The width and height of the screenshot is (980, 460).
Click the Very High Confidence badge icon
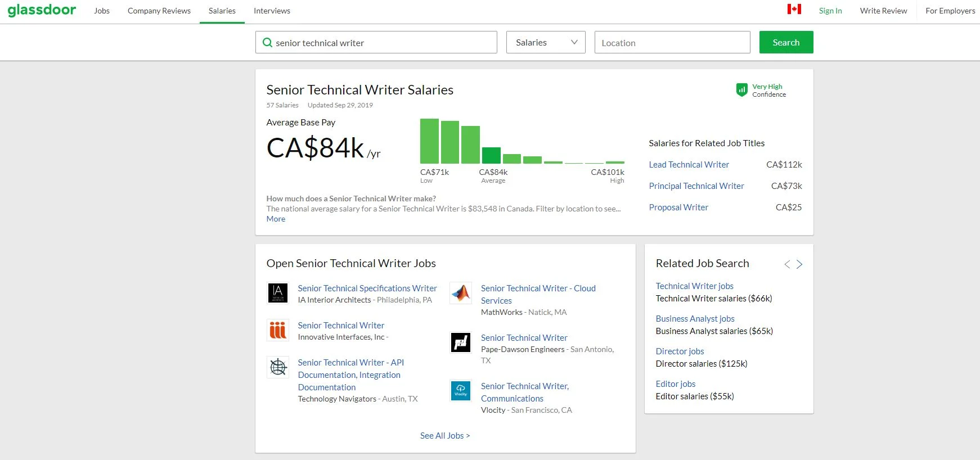coord(741,90)
